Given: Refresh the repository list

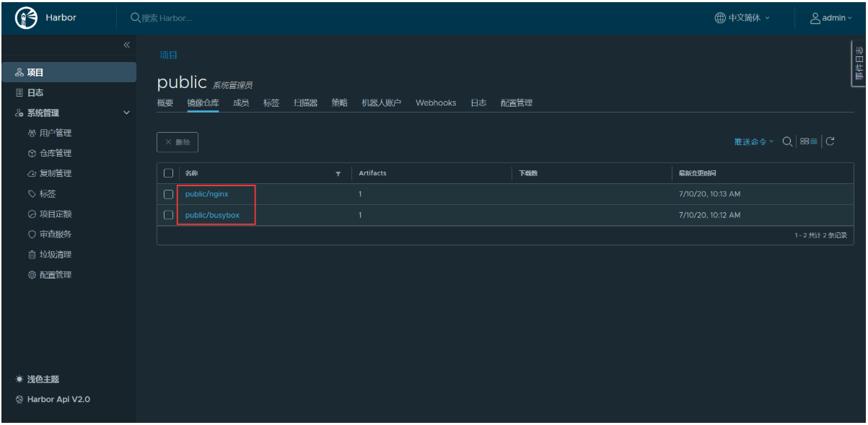Looking at the screenshot, I should pyautogui.click(x=830, y=141).
